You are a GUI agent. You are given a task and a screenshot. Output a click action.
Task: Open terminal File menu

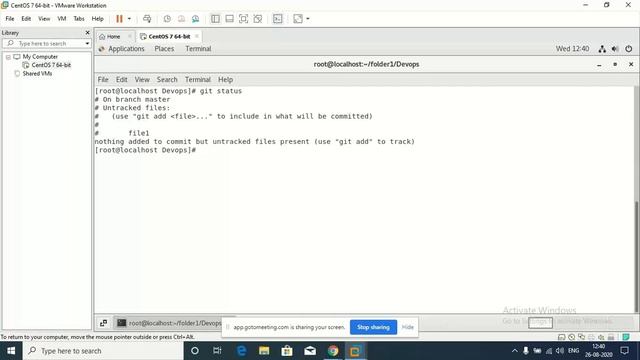103,80
